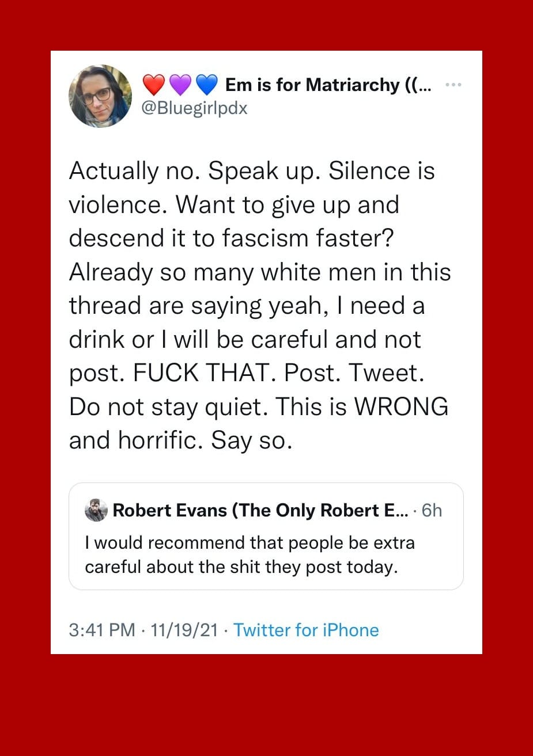Viewport: 533px width, 756px height.
Task: Click the purple heart emoji in the display name
Action: coord(180,85)
